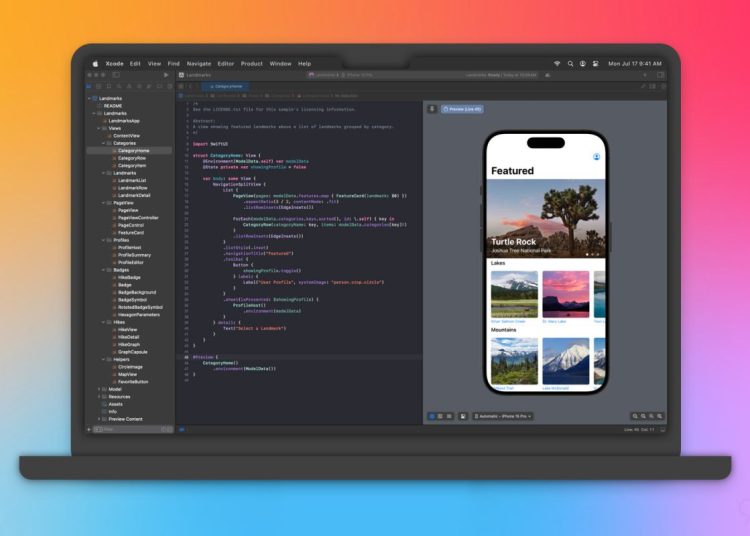Open FeatureCard file in navigator
The image size is (750, 536).
130,232
